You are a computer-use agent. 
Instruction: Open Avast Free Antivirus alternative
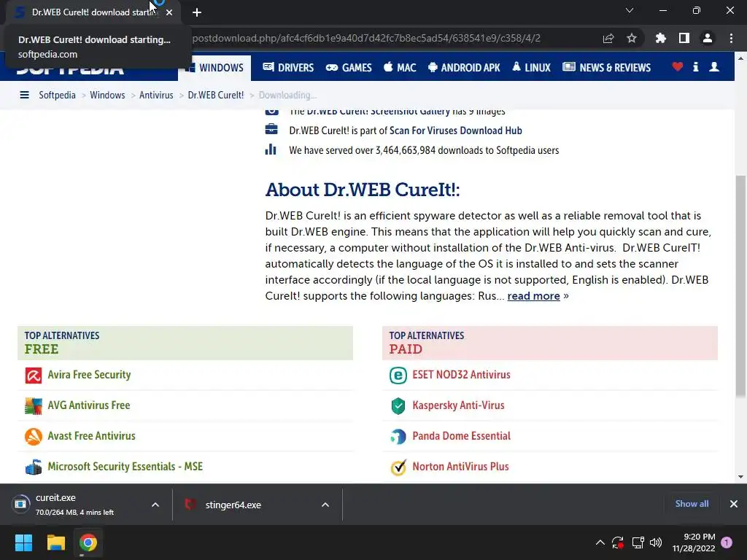[91, 436]
